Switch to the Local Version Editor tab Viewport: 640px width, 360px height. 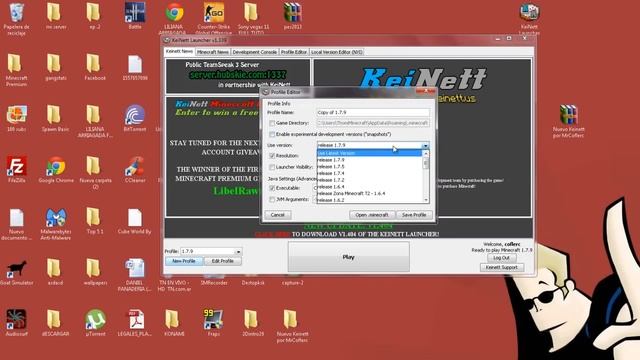pyautogui.click(x=336, y=52)
